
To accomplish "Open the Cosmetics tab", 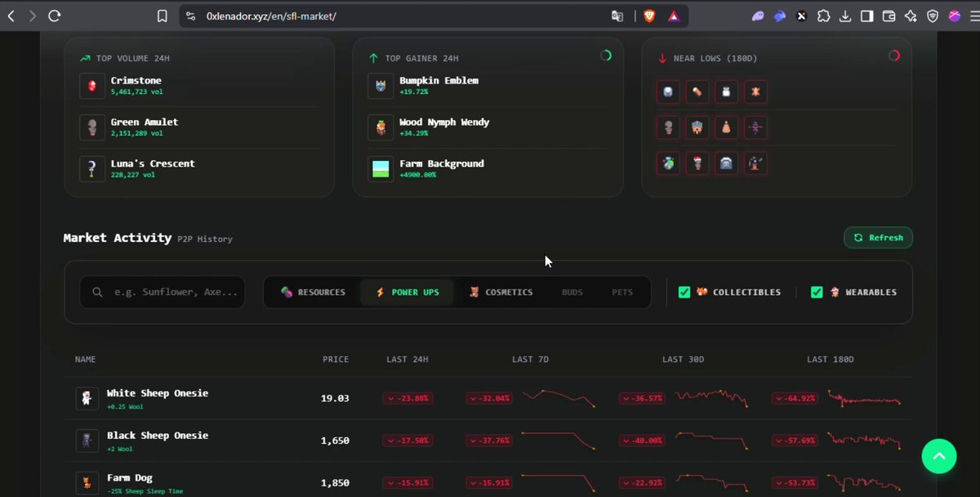I will (x=501, y=292).
